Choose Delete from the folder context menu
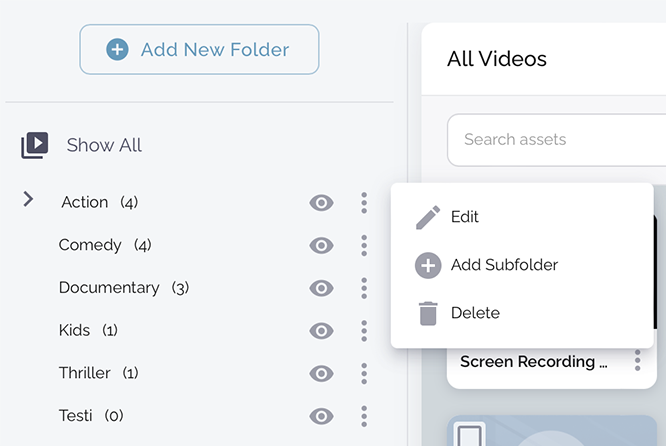 (474, 313)
